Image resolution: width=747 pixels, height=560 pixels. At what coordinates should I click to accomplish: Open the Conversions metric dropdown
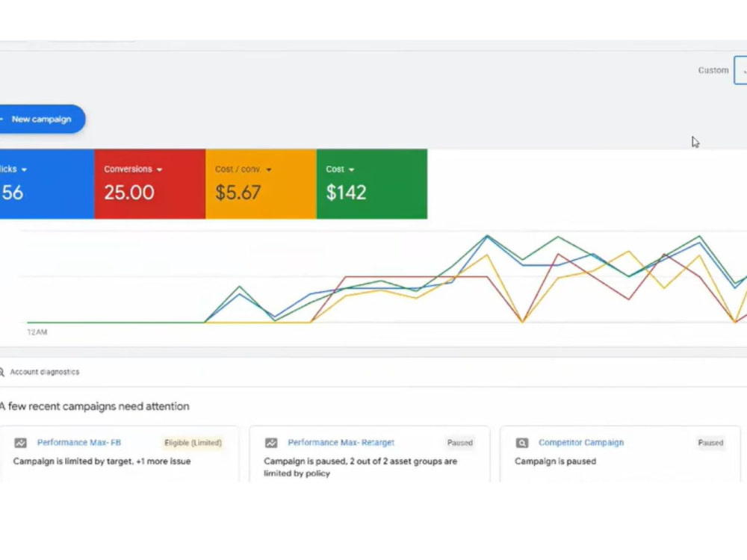pos(159,170)
